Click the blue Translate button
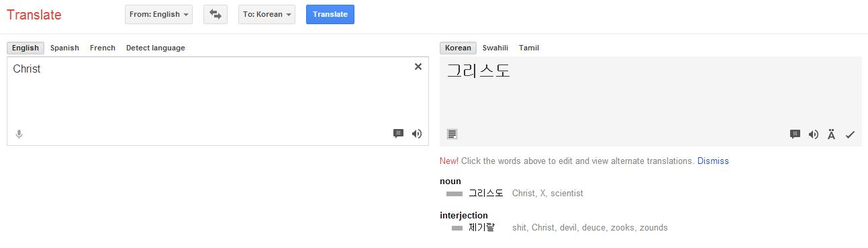The width and height of the screenshot is (868, 248). pyautogui.click(x=330, y=14)
